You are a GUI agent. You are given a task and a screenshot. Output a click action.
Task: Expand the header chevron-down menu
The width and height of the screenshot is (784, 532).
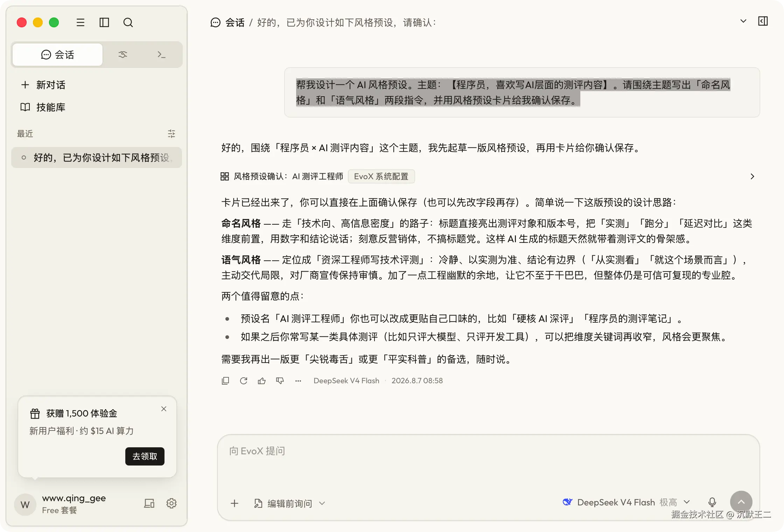[743, 21]
